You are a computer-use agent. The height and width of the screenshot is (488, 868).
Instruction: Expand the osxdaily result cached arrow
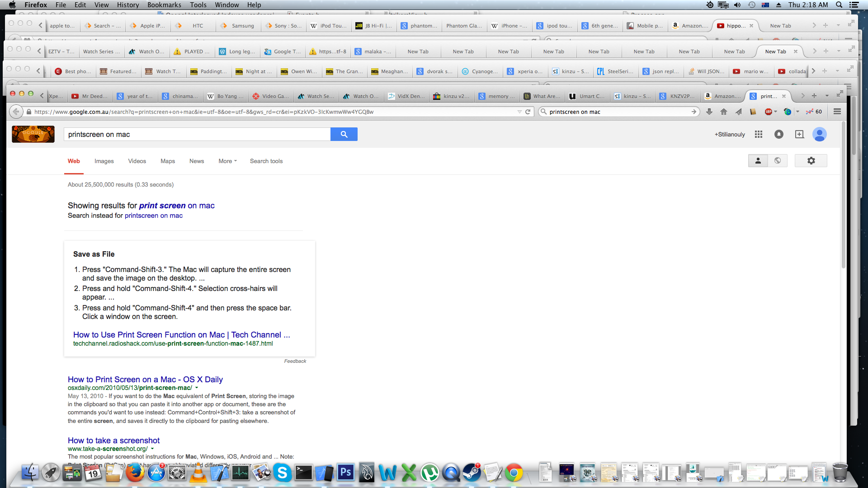pos(196,388)
